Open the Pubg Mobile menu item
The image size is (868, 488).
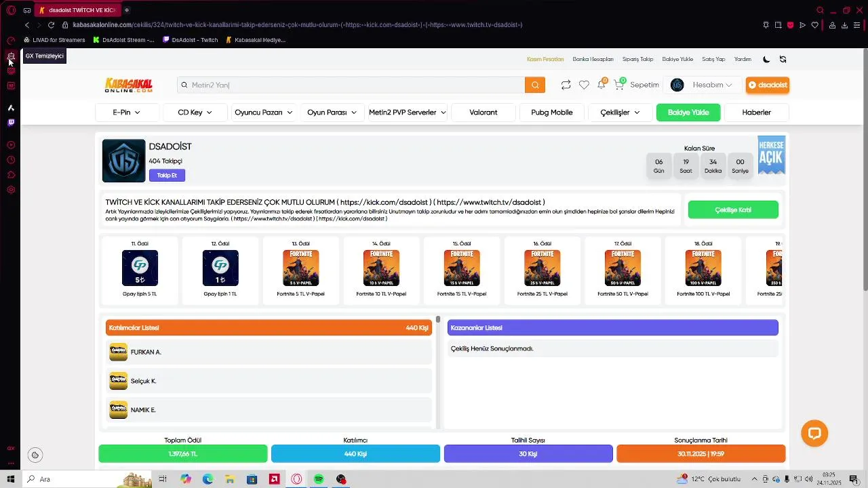pos(552,113)
